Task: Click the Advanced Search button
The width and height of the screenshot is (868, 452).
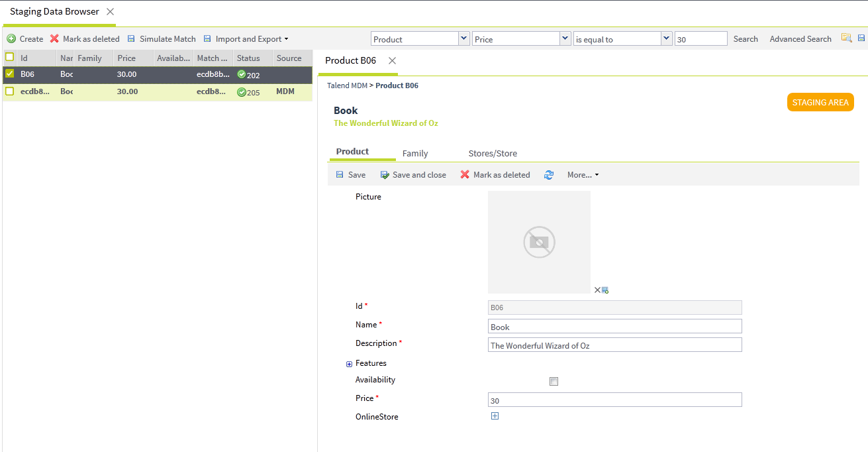Action: [800, 39]
